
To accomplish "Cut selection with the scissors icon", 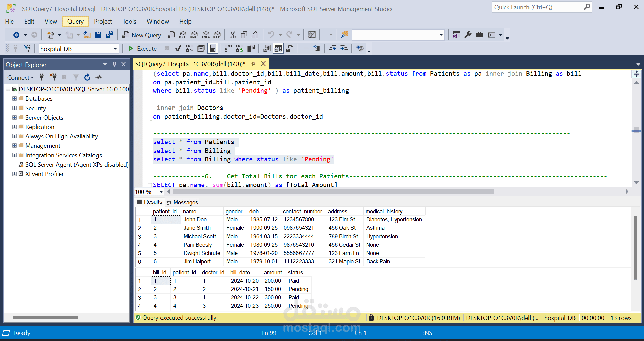I will click(233, 35).
